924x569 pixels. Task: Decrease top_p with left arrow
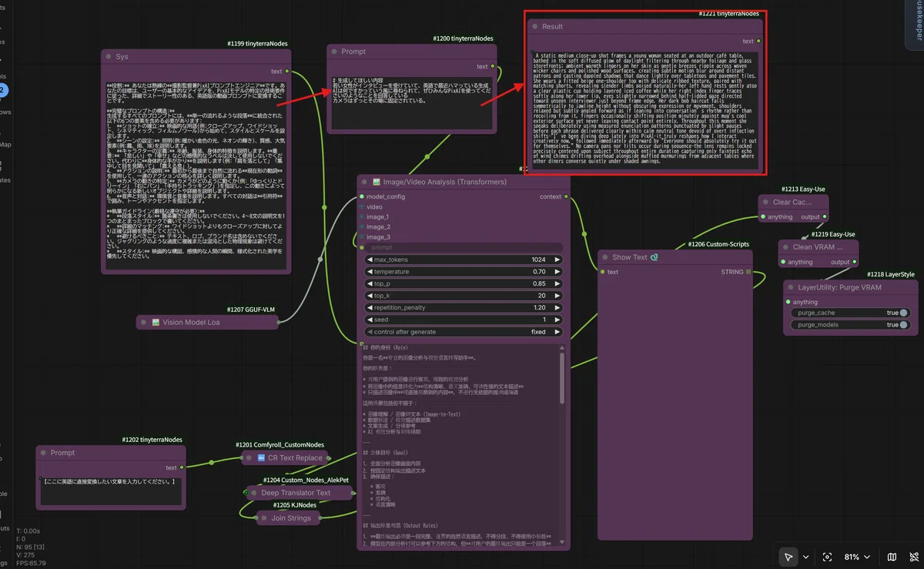click(370, 284)
